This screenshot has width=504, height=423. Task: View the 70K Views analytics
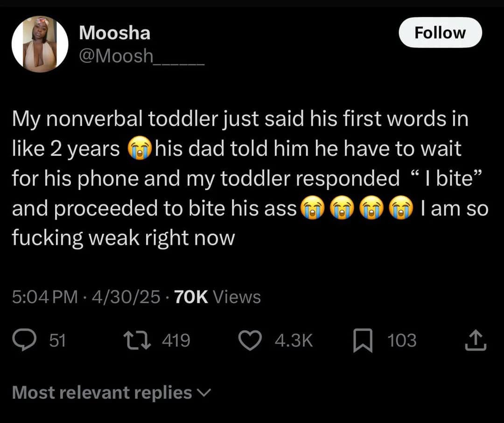click(x=217, y=297)
